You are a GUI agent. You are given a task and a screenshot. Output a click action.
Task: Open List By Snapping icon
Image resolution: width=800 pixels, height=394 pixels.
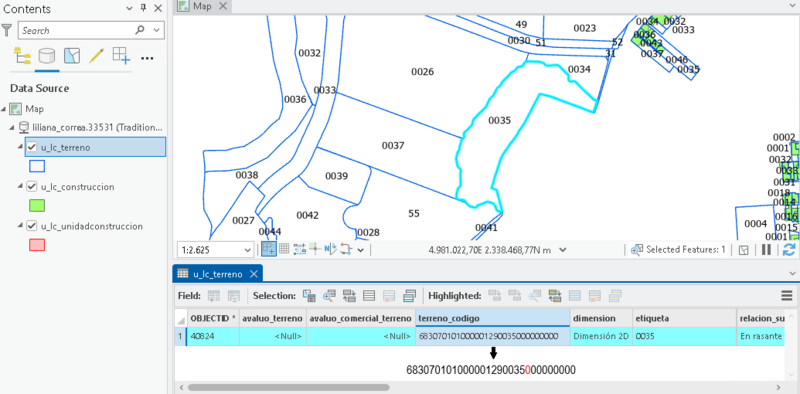click(x=121, y=56)
